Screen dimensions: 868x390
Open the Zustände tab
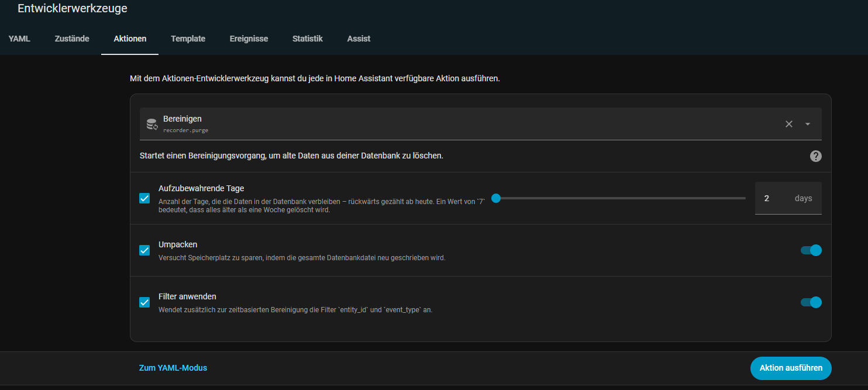(72, 39)
